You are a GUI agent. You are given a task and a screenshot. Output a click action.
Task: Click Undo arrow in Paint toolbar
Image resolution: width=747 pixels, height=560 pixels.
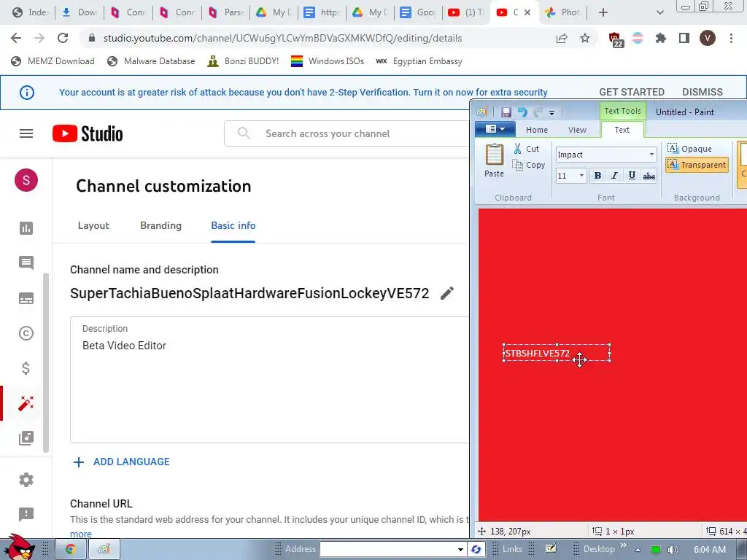[522, 112]
